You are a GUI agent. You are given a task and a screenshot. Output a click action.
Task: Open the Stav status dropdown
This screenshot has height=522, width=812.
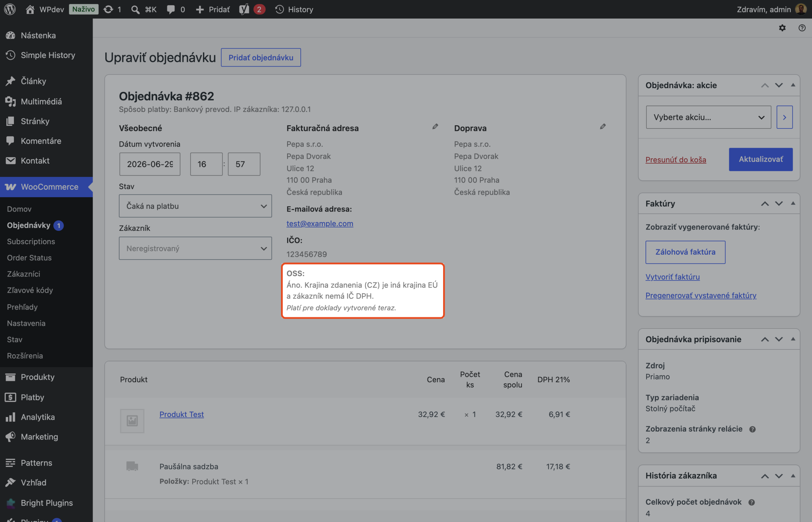(x=195, y=206)
